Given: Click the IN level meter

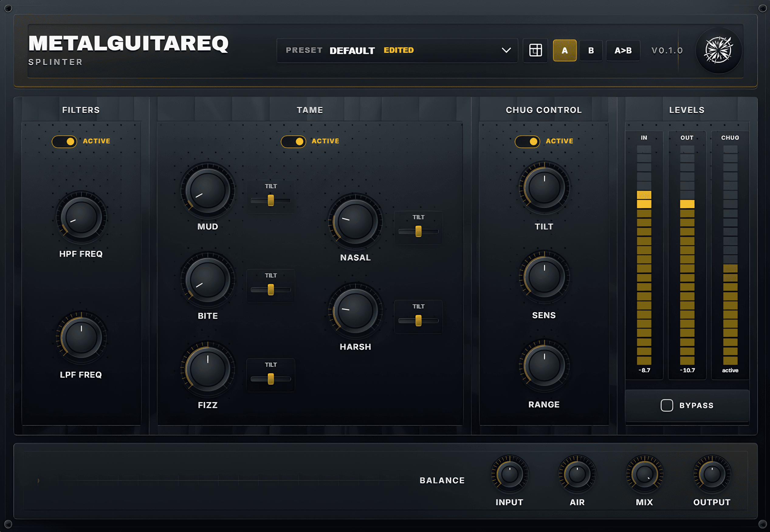Looking at the screenshot, I should (x=644, y=255).
